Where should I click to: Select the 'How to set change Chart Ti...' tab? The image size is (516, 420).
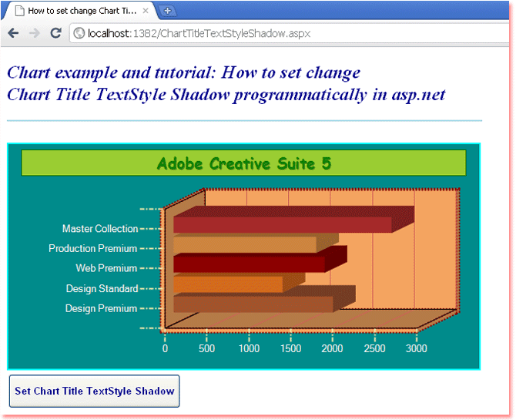pyautogui.click(x=79, y=11)
